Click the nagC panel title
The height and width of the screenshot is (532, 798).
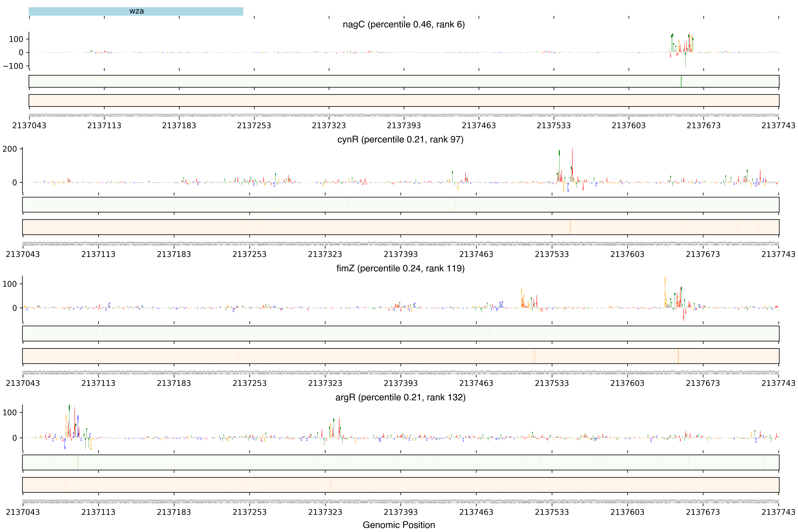(403, 24)
